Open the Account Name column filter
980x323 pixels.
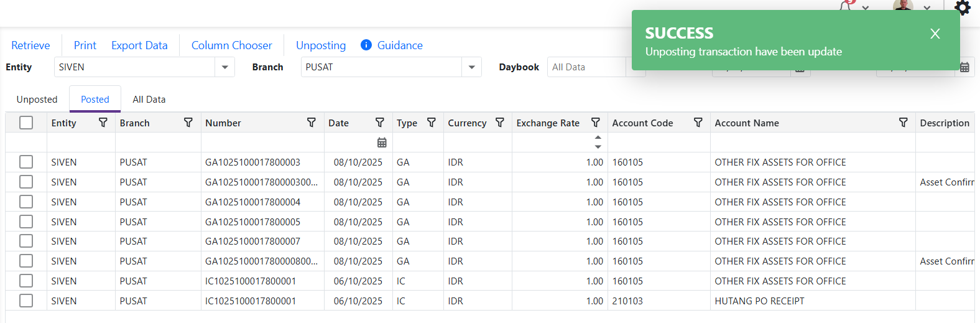(x=904, y=123)
